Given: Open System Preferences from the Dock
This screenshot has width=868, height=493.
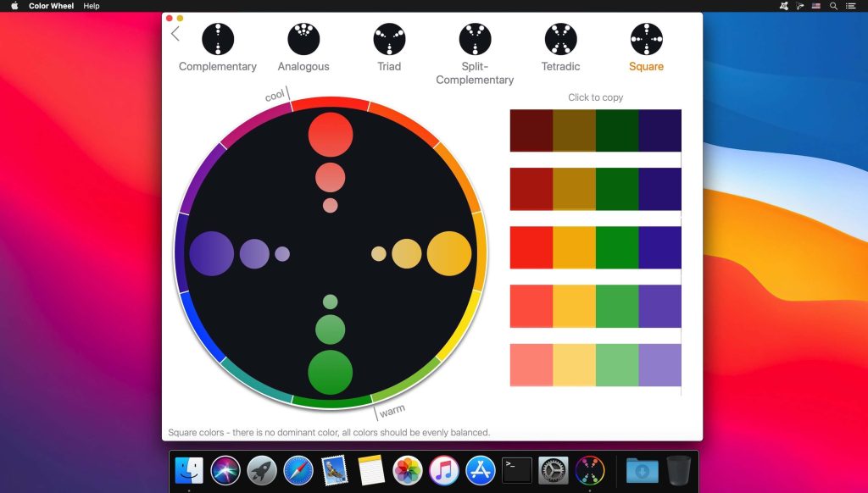Looking at the screenshot, I should (554, 470).
